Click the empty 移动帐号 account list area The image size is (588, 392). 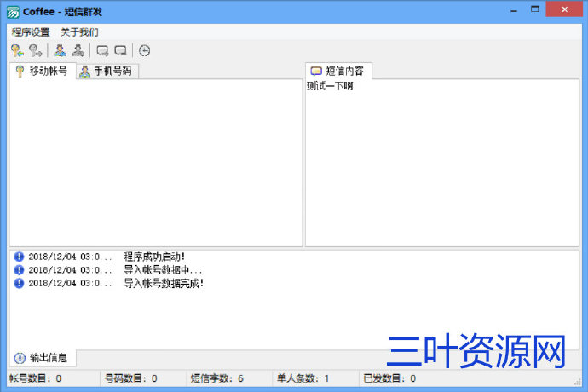[x=156, y=163]
